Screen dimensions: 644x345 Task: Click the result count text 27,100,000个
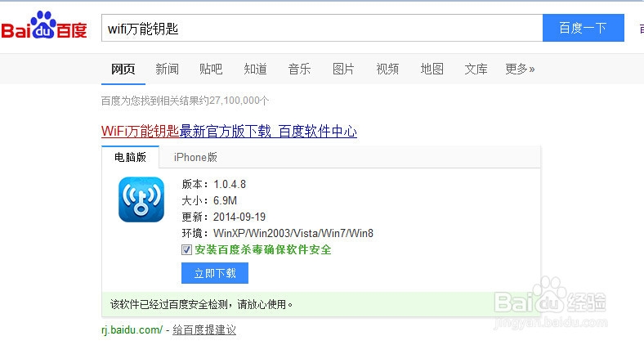[x=239, y=101]
